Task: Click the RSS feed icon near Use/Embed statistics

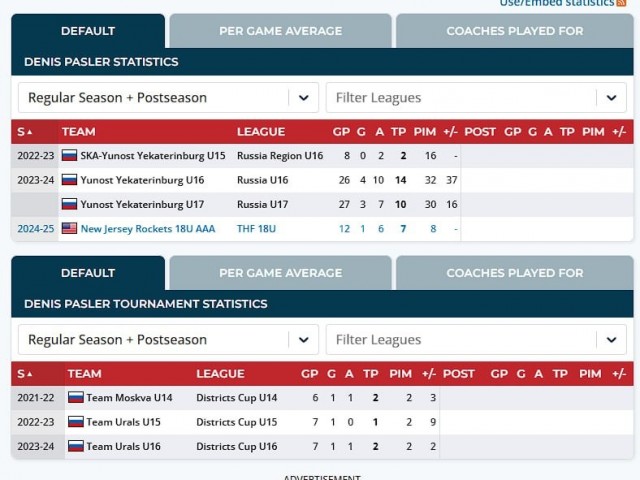Action: pos(622,3)
